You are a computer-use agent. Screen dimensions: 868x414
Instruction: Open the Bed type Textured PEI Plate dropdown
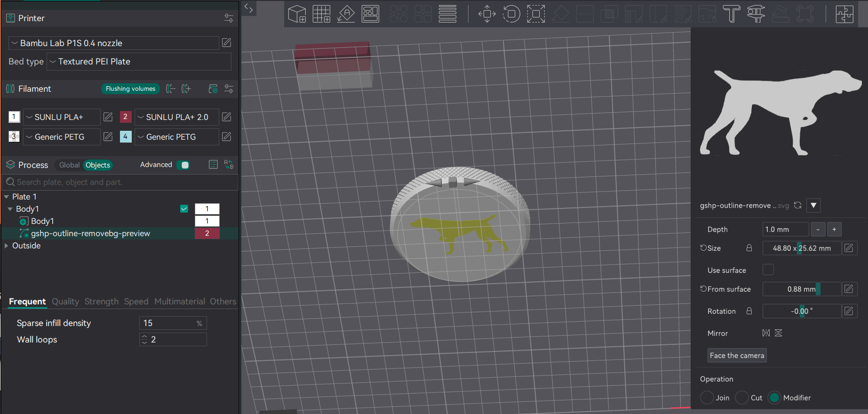pos(139,62)
